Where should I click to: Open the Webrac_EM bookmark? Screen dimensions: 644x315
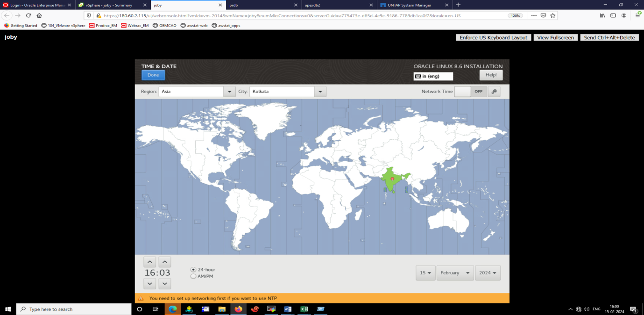135,26
